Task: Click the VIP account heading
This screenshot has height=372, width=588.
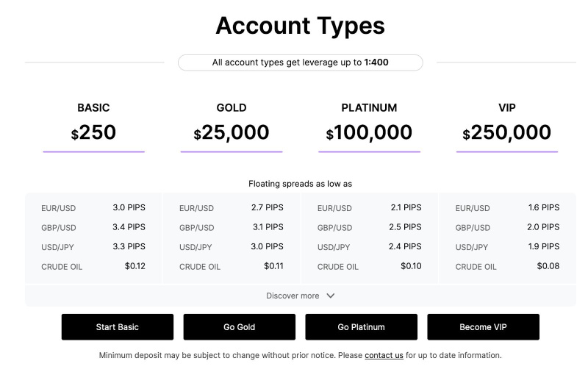Action: 507,108
